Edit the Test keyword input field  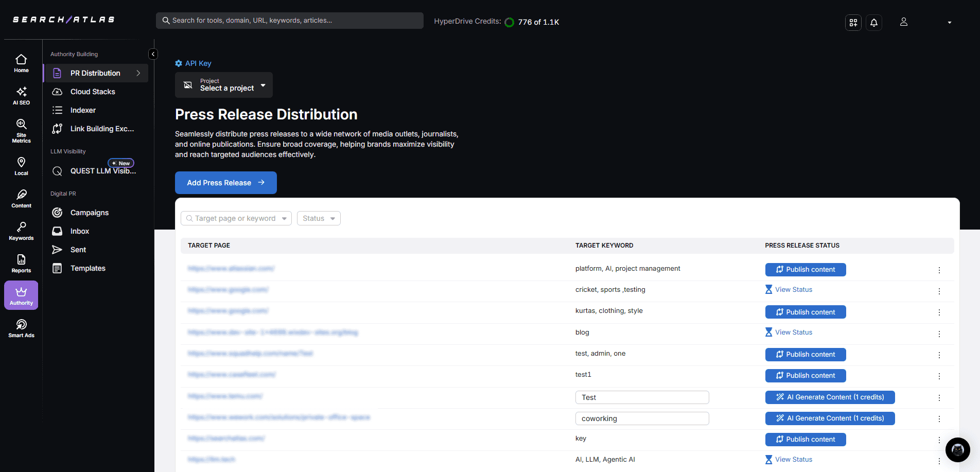(x=642, y=397)
